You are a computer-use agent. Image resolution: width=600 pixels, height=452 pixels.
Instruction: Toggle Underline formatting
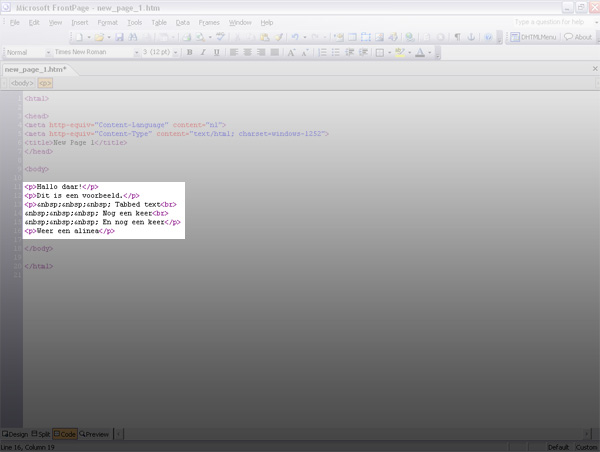pyautogui.click(x=217, y=52)
